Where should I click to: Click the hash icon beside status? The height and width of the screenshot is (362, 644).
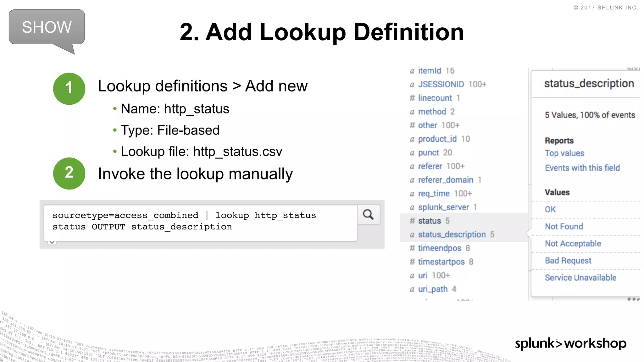click(412, 221)
